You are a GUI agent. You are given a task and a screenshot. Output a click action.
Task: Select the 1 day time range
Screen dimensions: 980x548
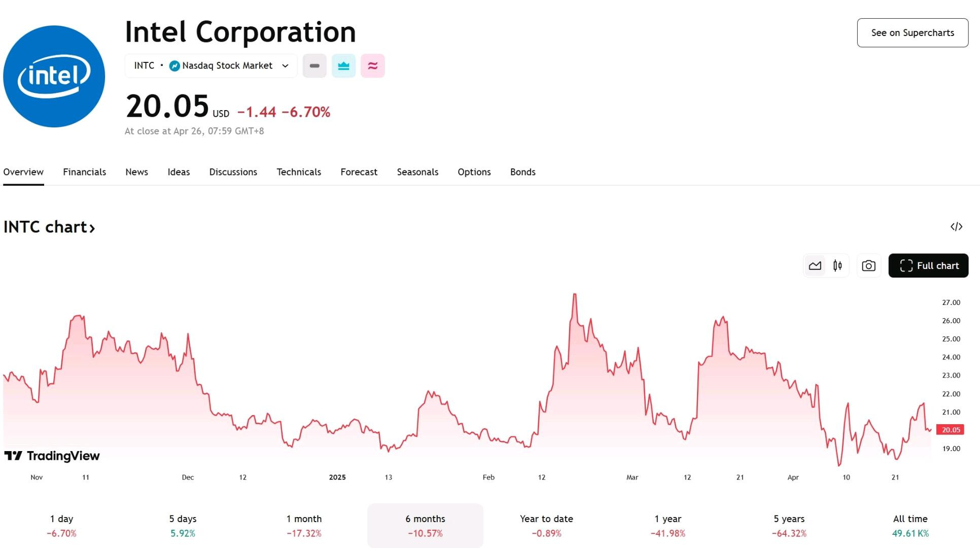click(61, 526)
